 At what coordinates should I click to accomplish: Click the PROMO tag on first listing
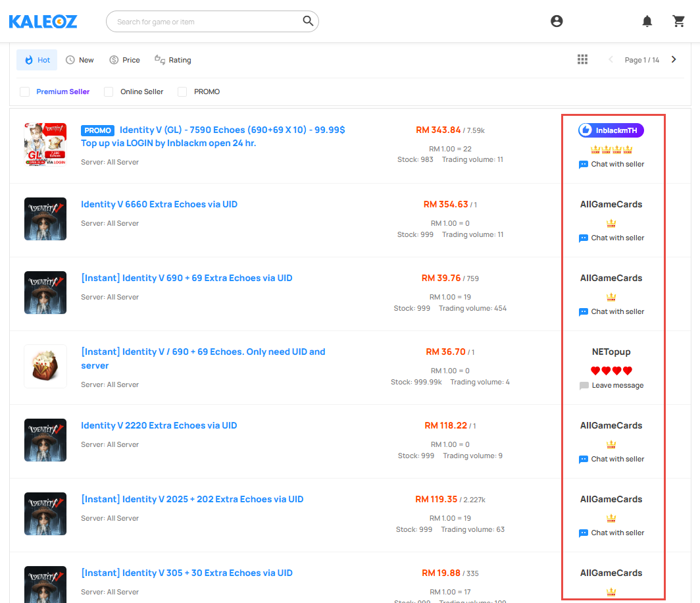click(x=97, y=130)
